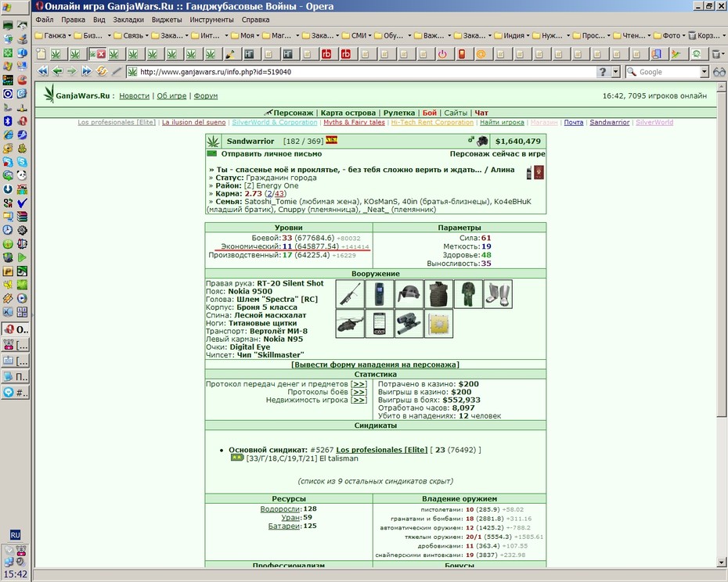728x582 pixels.
Task: Open the Инструменты menu
Action: (x=211, y=20)
